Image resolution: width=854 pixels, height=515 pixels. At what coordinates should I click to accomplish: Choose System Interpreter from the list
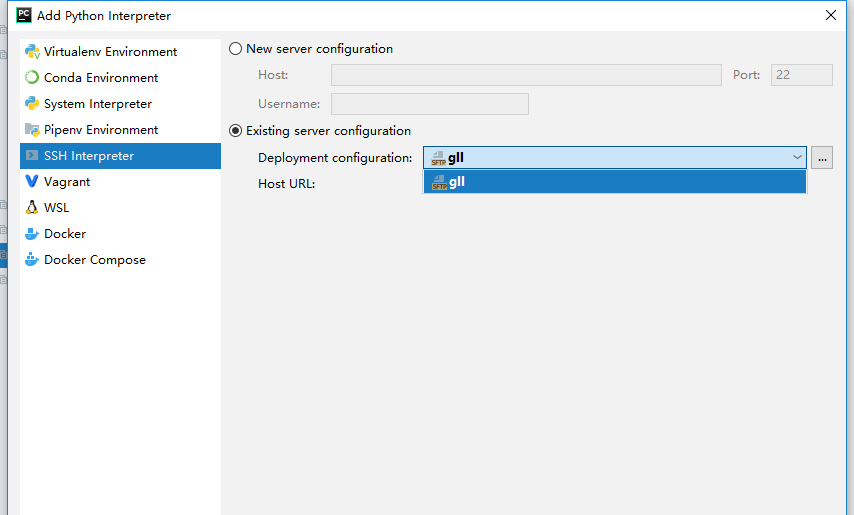pyautogui.click(x=120, y=103)
